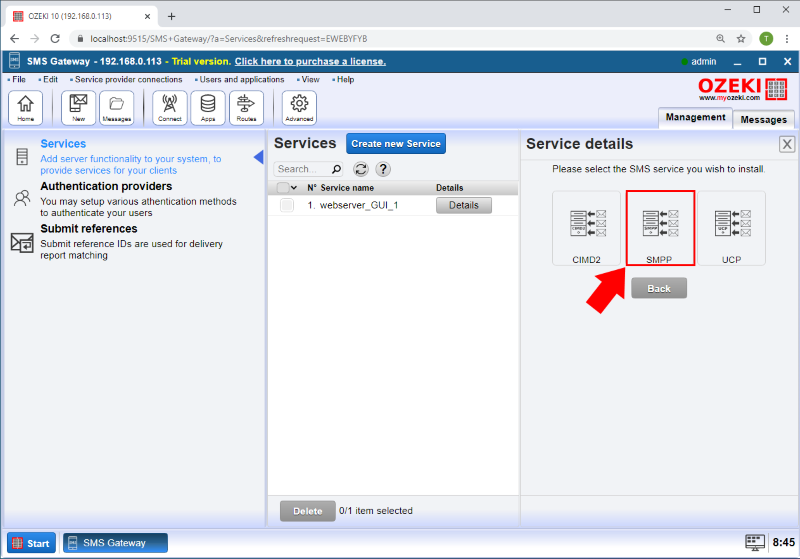Click the taskbar clock 8:45
This screenshot has width=800, height=559.
tap(783, 542)
